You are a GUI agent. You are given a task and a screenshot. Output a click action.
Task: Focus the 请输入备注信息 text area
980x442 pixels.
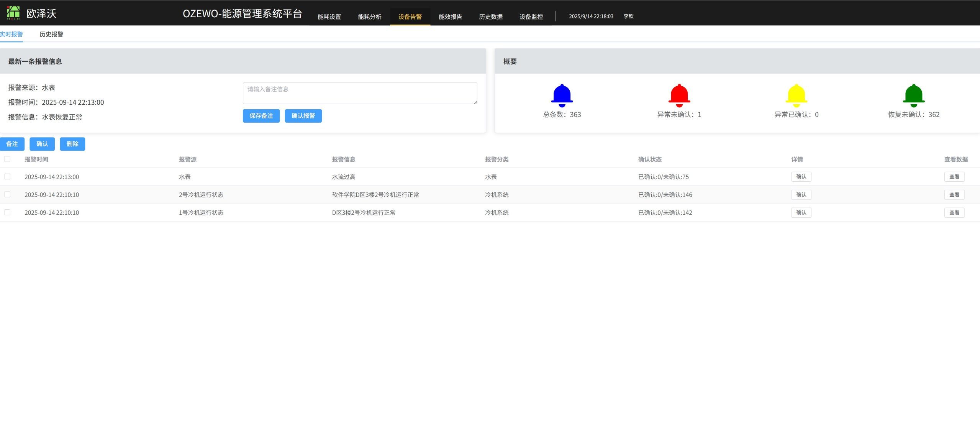[x=360, y=93]
